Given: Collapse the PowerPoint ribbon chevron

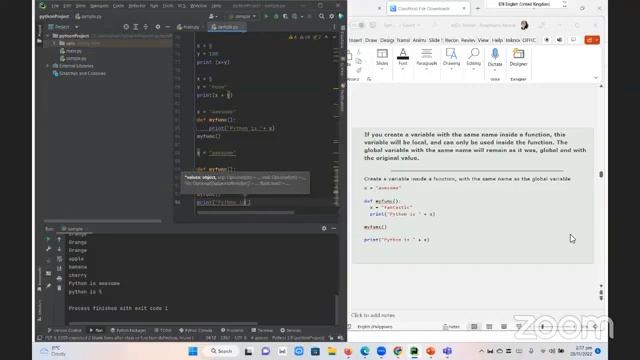Looking at the screenshot, I should coord(596,78).
